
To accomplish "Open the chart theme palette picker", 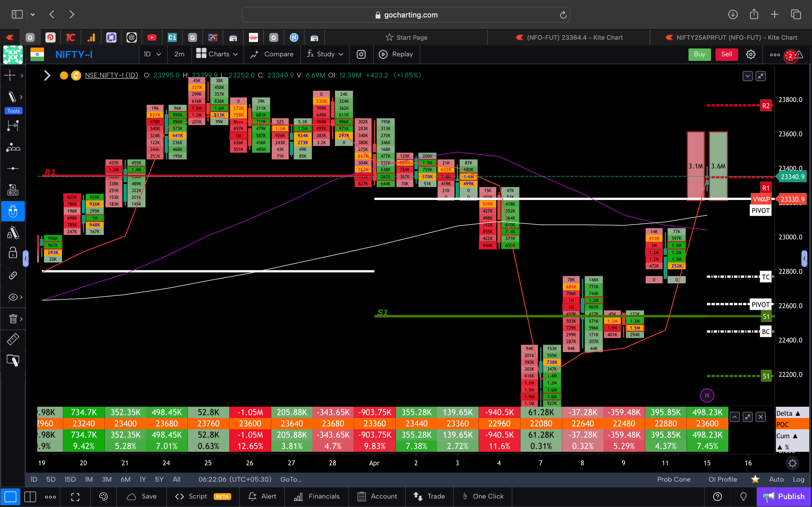I will pos(103,497).
